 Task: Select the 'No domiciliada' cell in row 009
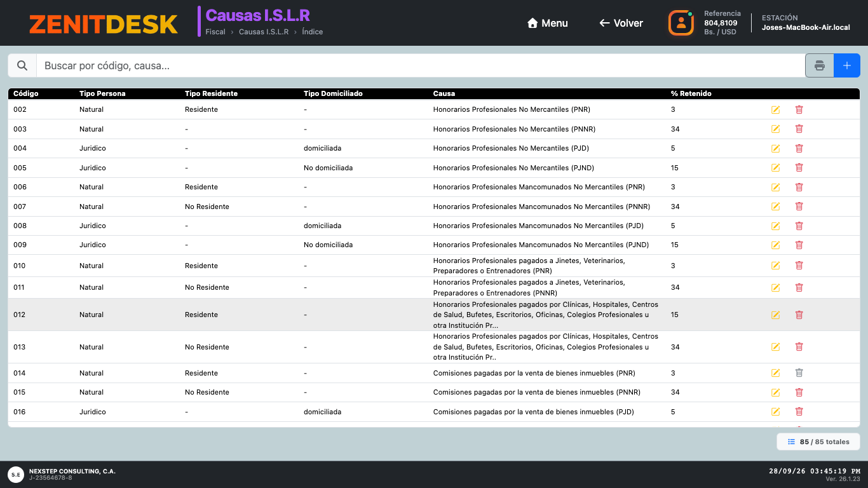pos(328,245)
